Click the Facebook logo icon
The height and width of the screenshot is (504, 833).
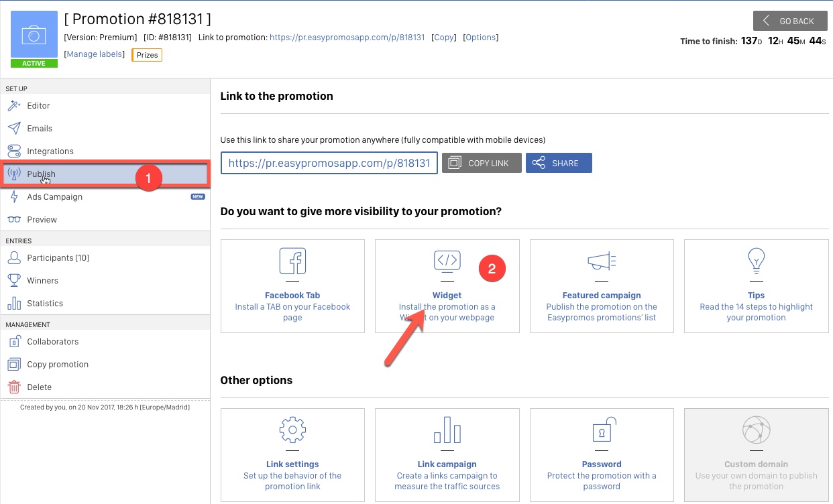point(292,261)
